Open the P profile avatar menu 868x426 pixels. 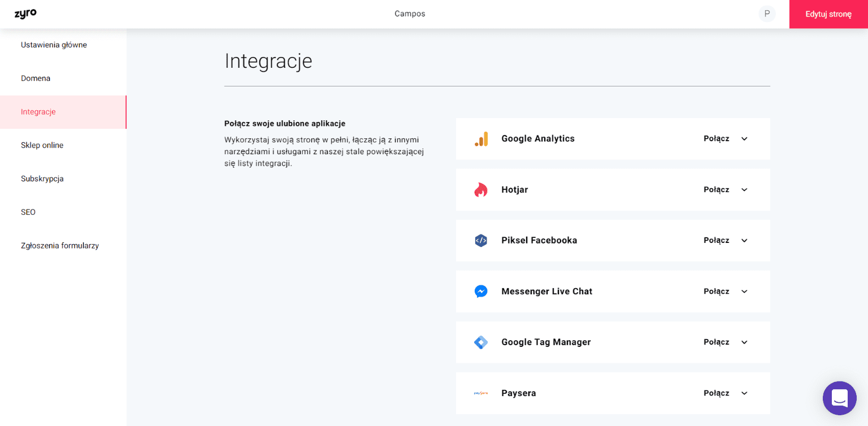[767, 14]
